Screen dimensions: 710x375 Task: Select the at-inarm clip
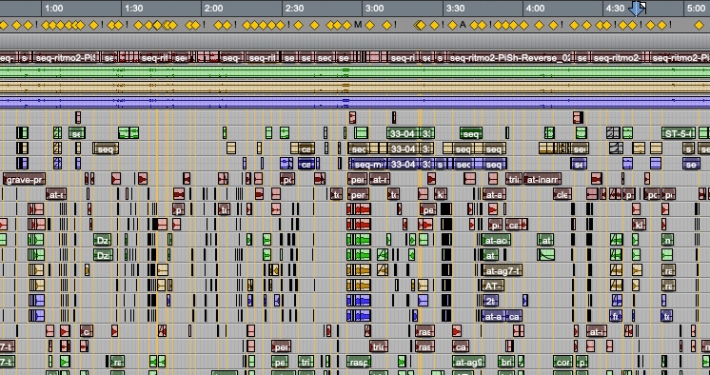click(x=542, y=179)
